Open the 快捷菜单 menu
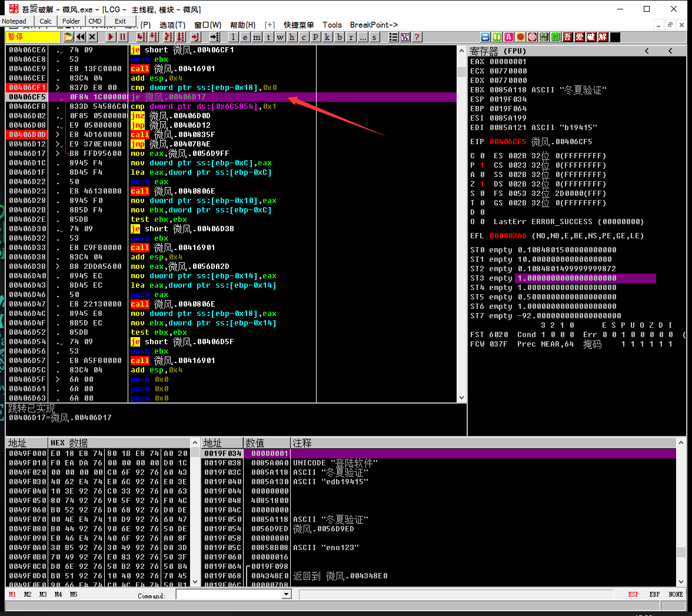The height and width of the screenshot is (616, 692). click(299, 25)
